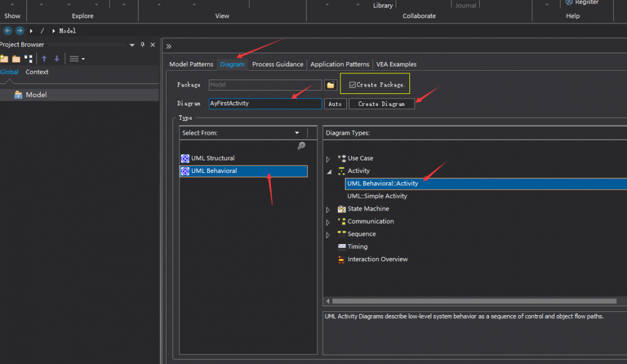Click the AyFirstActivity diagram name field
The height and width of the screenshot is (364, 627).
[x=265, y=103]
